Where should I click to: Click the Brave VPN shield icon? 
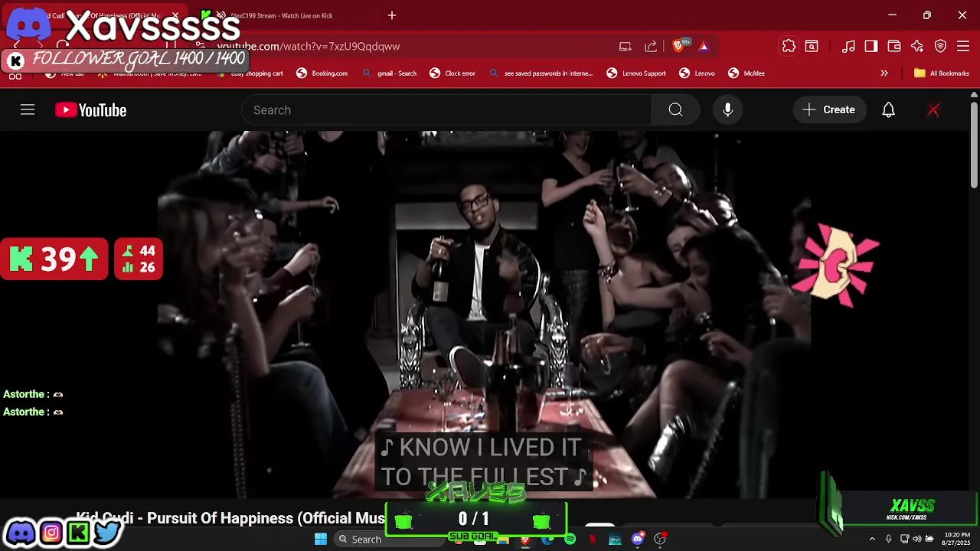940,46
